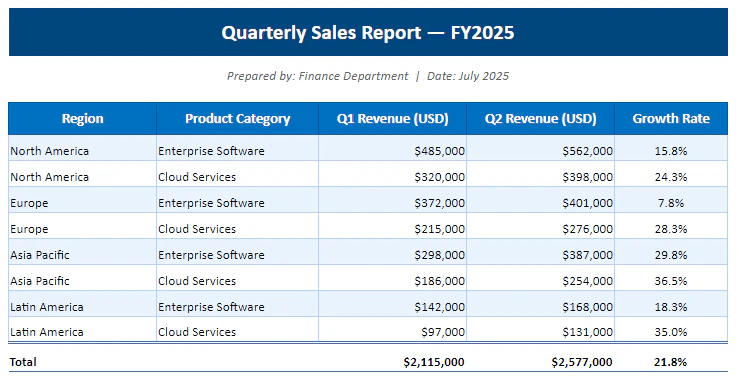Click Europe in the $215,000 row
This screenshot has width=739, height=383.
[x=29, y=229]
